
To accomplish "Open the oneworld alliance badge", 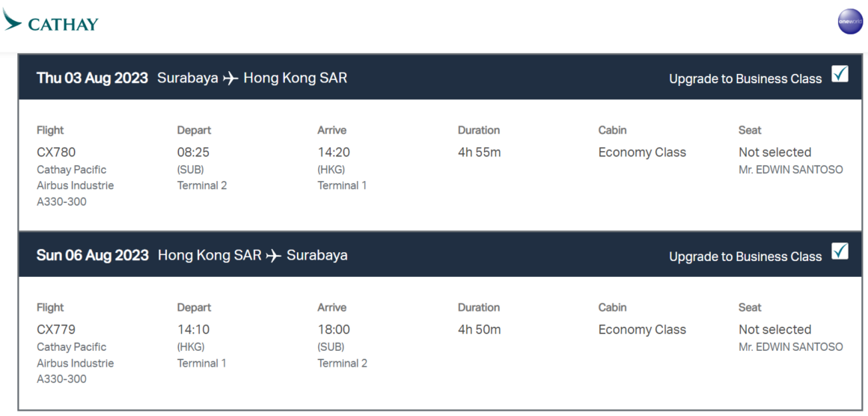I will (850, 22).
